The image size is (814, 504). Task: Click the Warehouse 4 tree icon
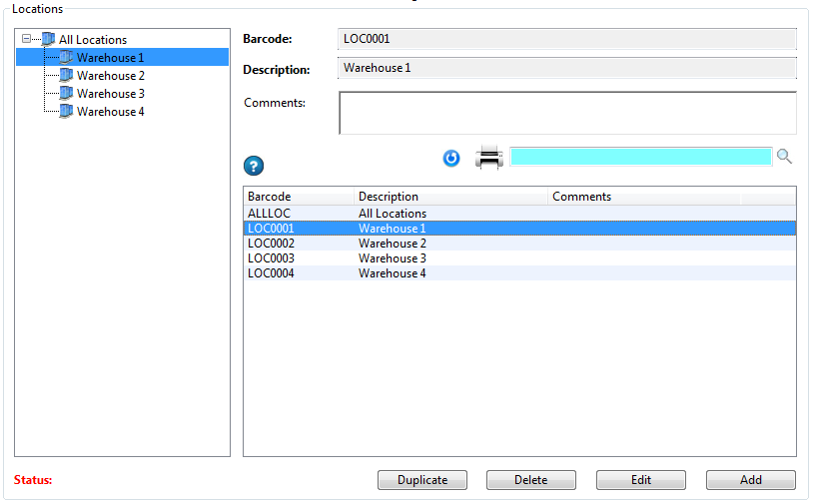[x=66, y=112]
